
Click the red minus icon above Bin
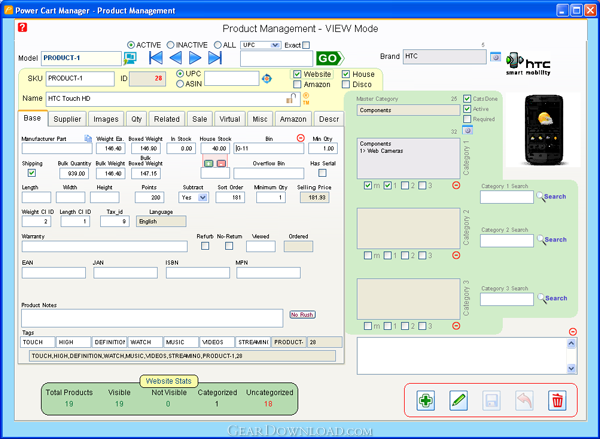(x=301, y=138)
